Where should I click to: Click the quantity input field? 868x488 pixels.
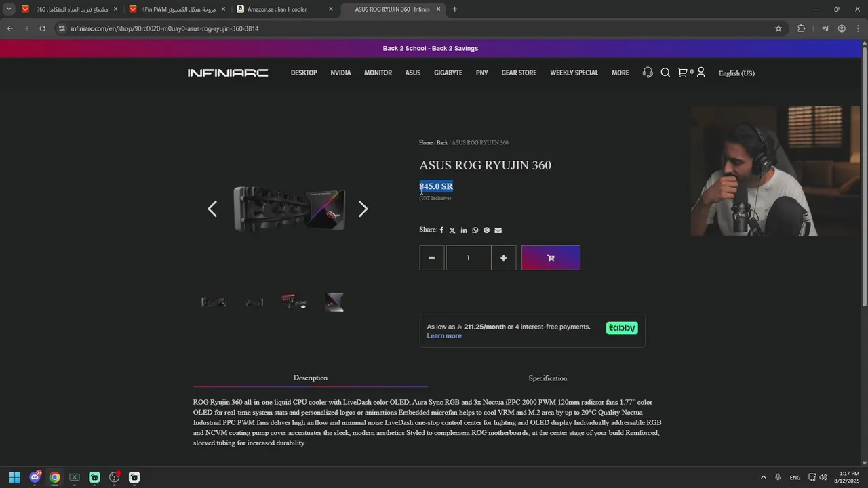(x=468, y=258)
